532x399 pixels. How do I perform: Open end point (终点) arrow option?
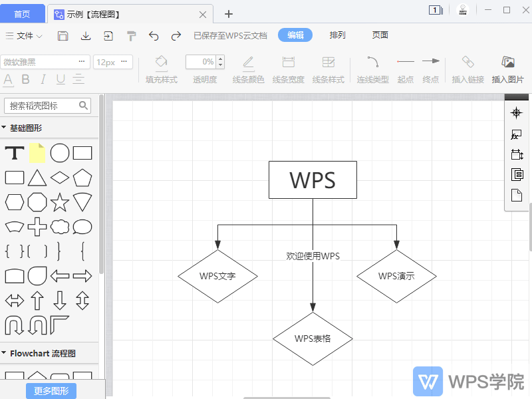431,70
